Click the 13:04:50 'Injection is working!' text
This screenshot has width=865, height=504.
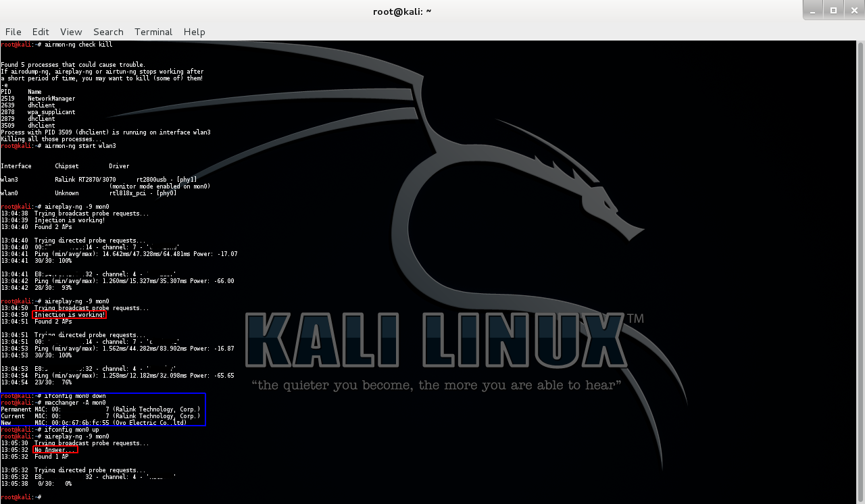point(70,315)
